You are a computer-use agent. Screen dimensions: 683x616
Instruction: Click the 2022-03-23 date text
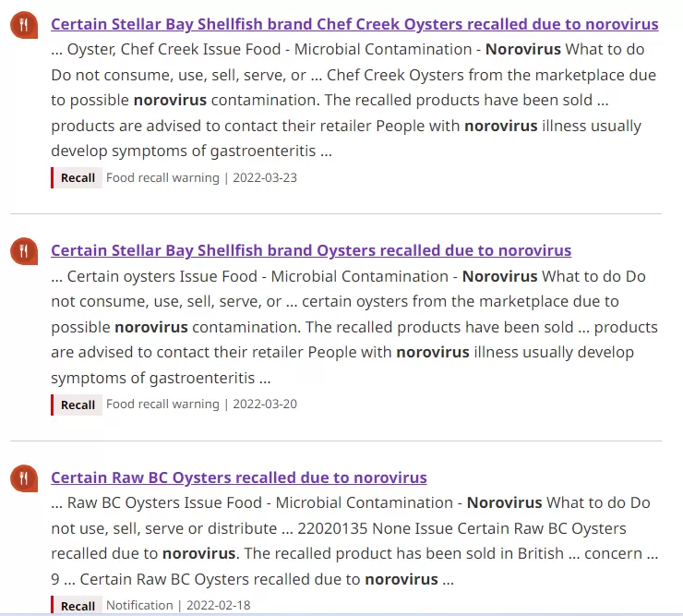pyautogui.click(x=265, y=178)
